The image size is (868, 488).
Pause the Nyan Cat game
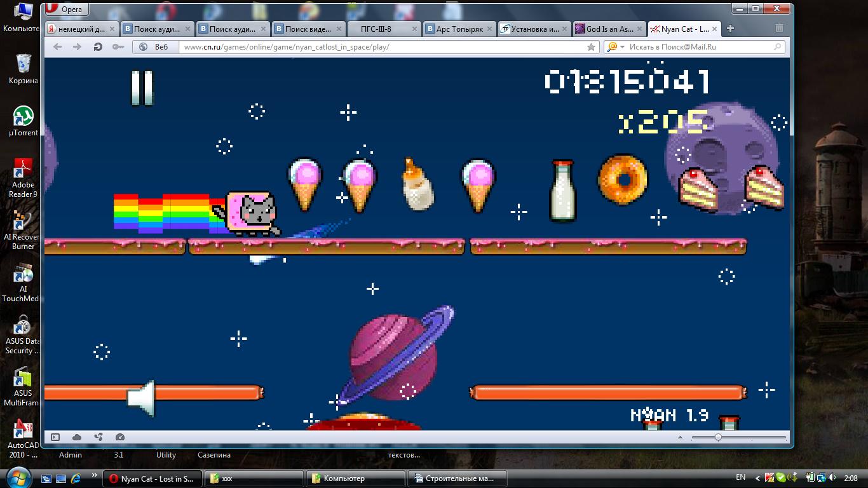coord(142,88)
